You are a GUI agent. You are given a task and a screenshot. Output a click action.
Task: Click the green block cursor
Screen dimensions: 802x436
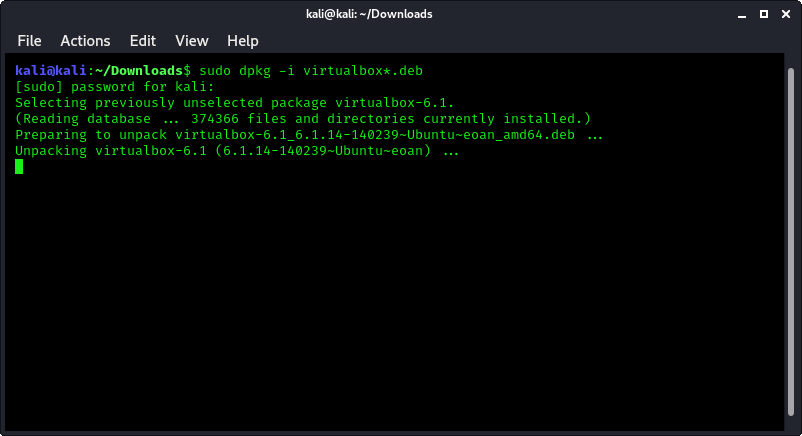point(19,166)
